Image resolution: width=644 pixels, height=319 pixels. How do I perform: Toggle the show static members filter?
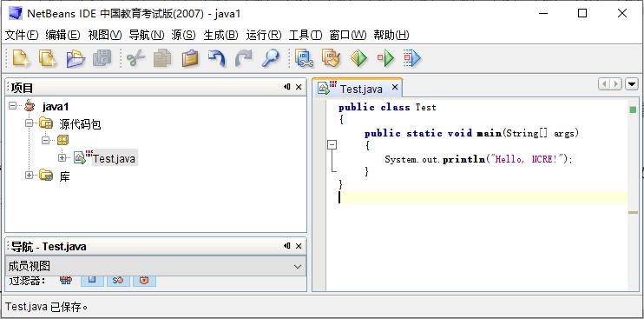[x=118, y=280]
